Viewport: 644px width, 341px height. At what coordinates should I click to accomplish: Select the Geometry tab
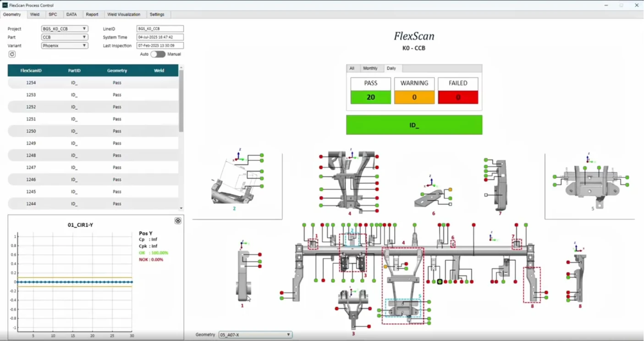pyautogui.click(x=12, y=15)
